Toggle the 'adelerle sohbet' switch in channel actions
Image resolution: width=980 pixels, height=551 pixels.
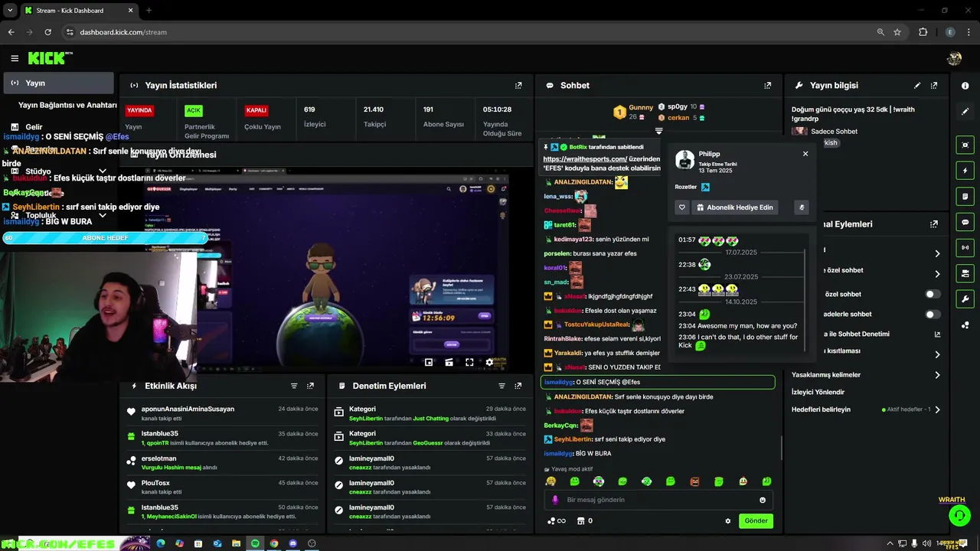click(933, 314)
